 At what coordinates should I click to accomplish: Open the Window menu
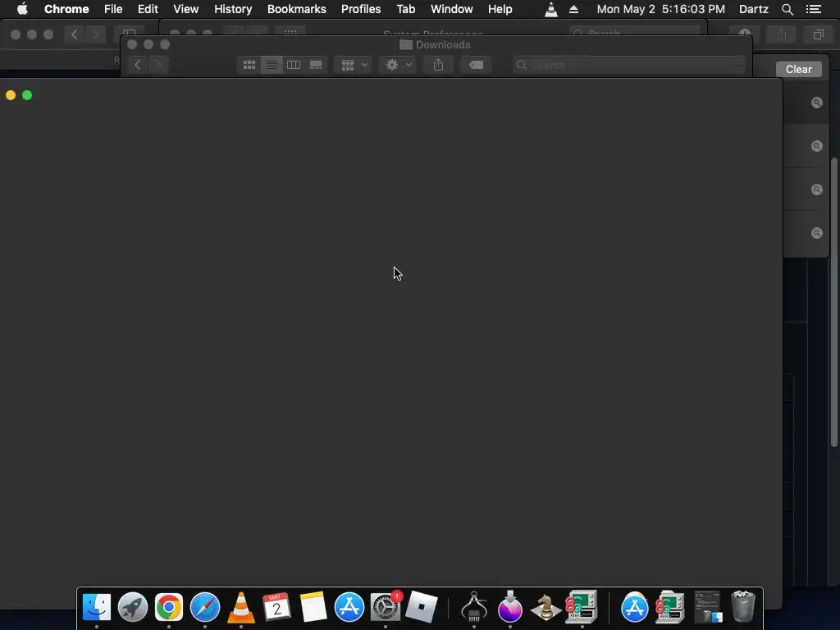tap(452, 9)
